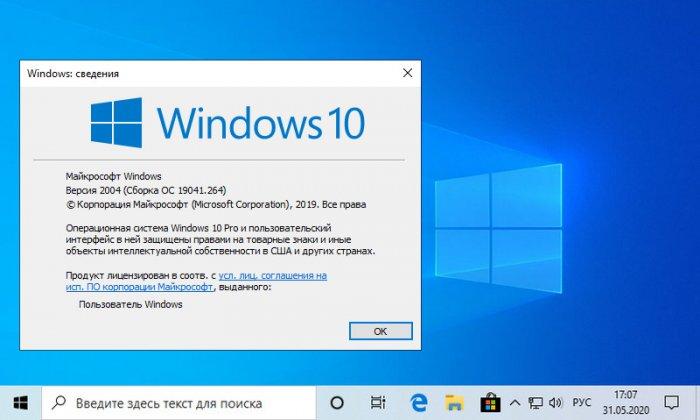Switch the input language via РУС indicator
This screenshot has width=700, height=420.
pyautogui.click(x=581, y=403)
